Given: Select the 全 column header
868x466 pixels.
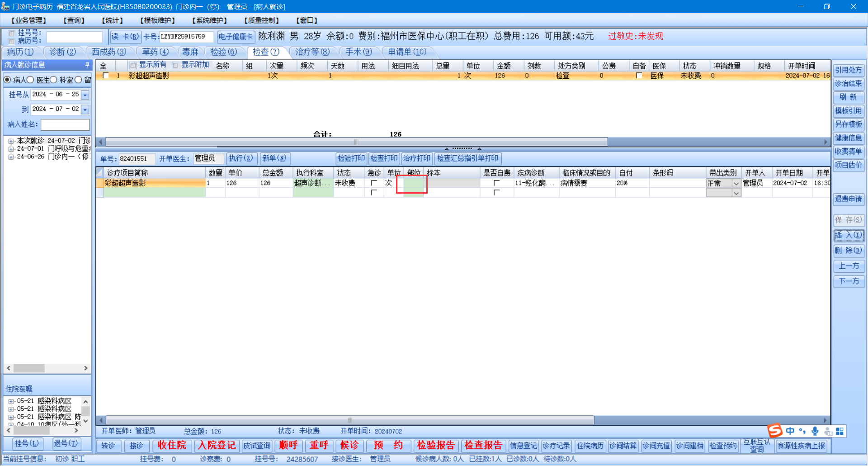Looking at the screenshot, I should pos(103,66).
